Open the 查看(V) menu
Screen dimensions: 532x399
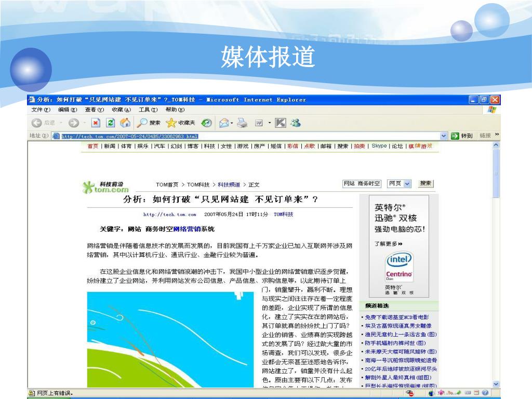95,110
